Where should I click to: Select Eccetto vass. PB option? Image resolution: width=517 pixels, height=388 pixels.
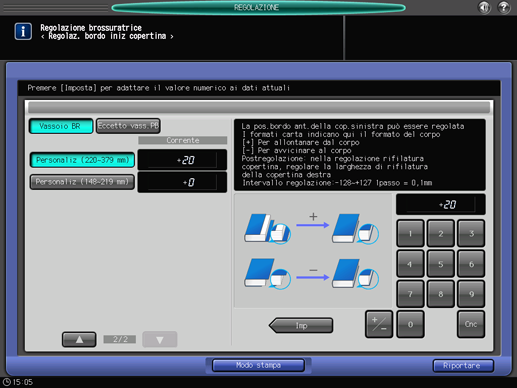(x=128, y=126)
